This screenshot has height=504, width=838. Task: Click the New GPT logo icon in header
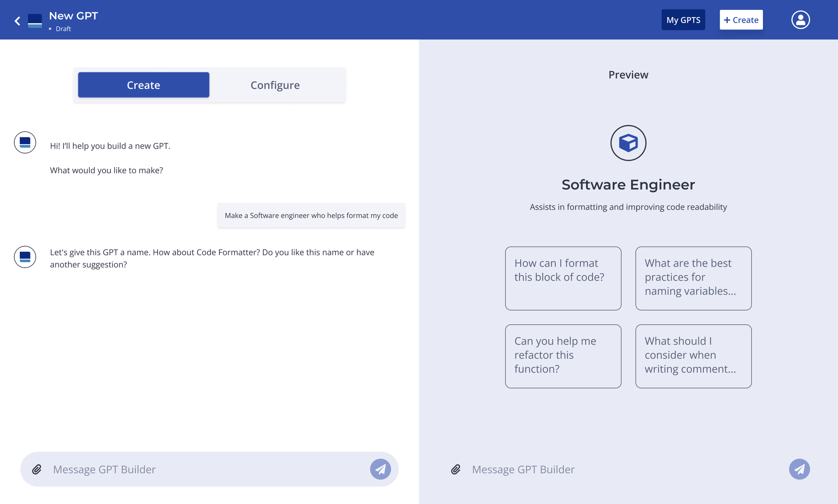(x=35, y=21)
